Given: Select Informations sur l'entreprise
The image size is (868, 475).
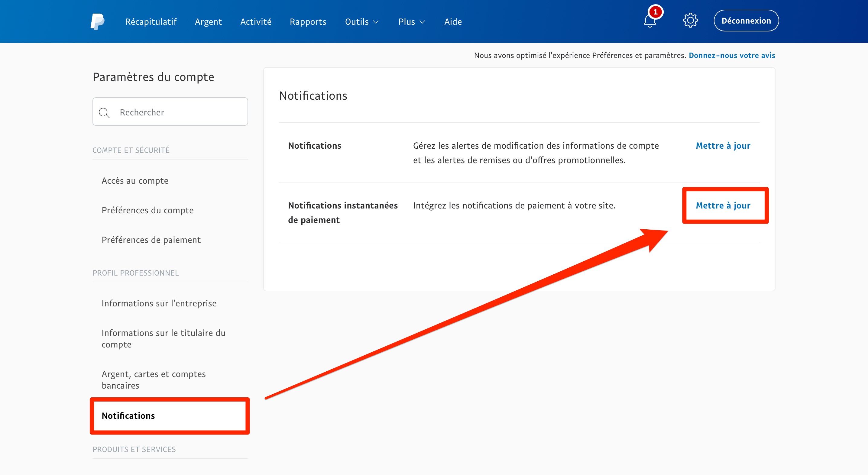Looking at the screenshot, I should click(x=159, y=303).
